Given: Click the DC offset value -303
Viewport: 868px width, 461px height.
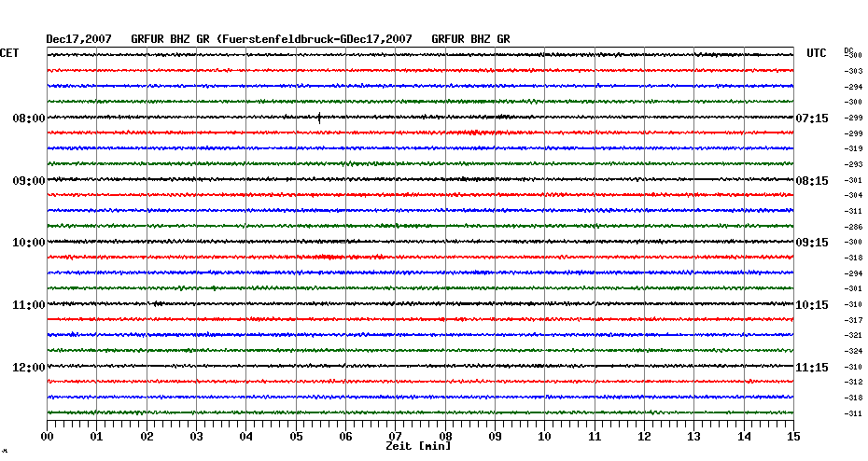Looking at the screenshot, I should (x=853, y=72).
